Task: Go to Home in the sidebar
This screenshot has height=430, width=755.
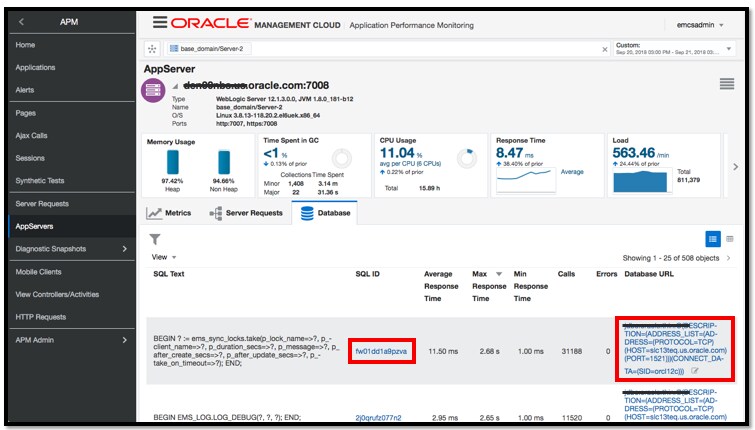Action: click(x=25, y=45)
